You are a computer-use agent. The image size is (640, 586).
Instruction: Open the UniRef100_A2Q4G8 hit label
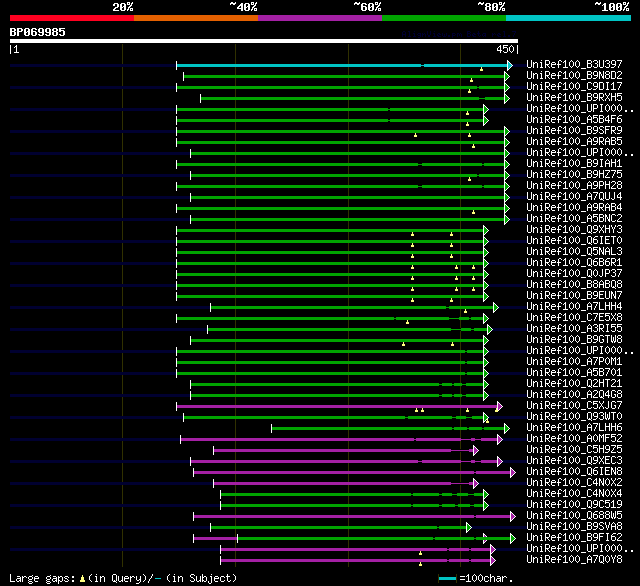click(x=574, y=395)
